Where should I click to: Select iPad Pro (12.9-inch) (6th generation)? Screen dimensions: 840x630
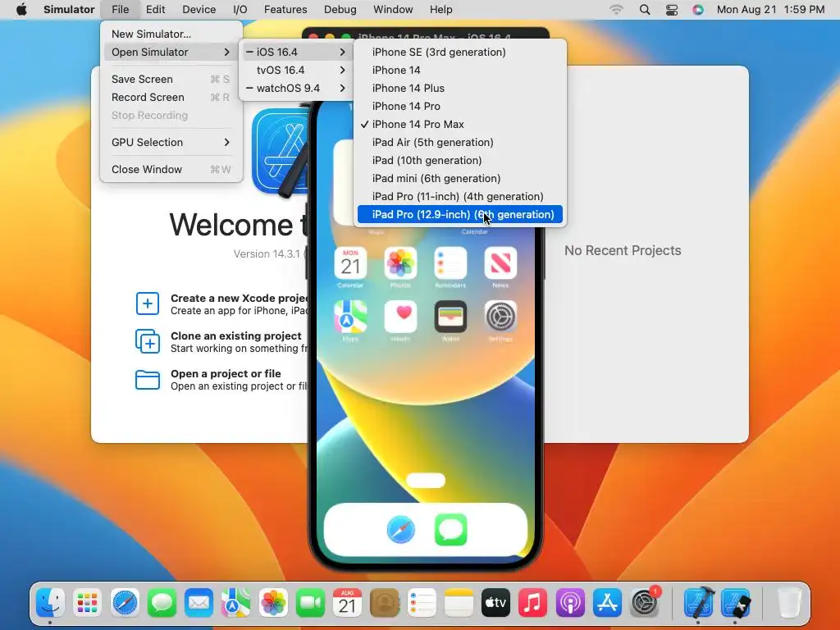tap(459, 215)
